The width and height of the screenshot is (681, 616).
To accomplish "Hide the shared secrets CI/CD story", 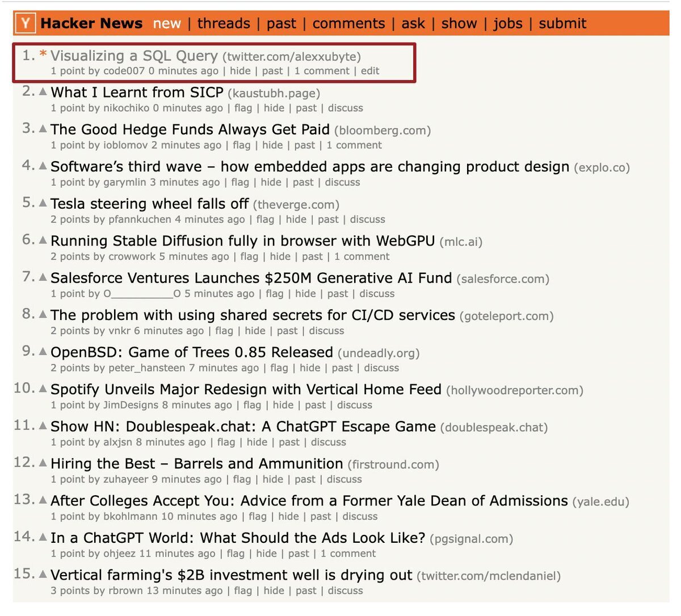I will pos(255,331).
